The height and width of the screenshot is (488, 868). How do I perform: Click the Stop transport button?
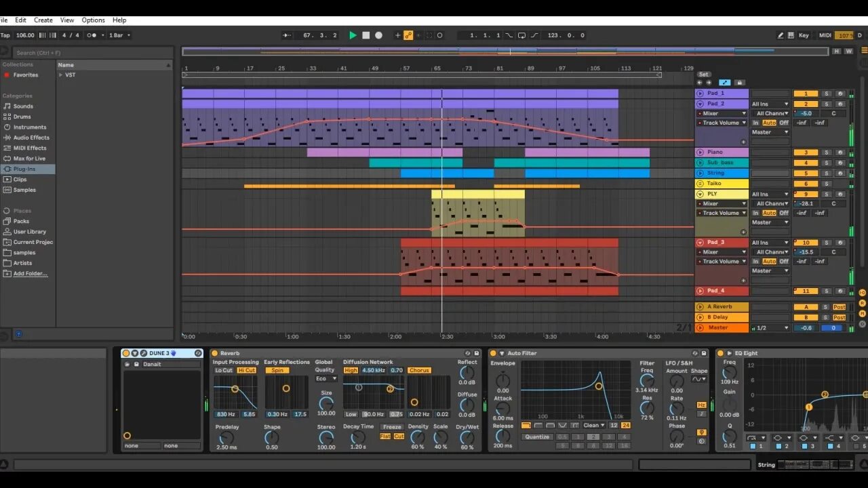click(x=366, y=35)
